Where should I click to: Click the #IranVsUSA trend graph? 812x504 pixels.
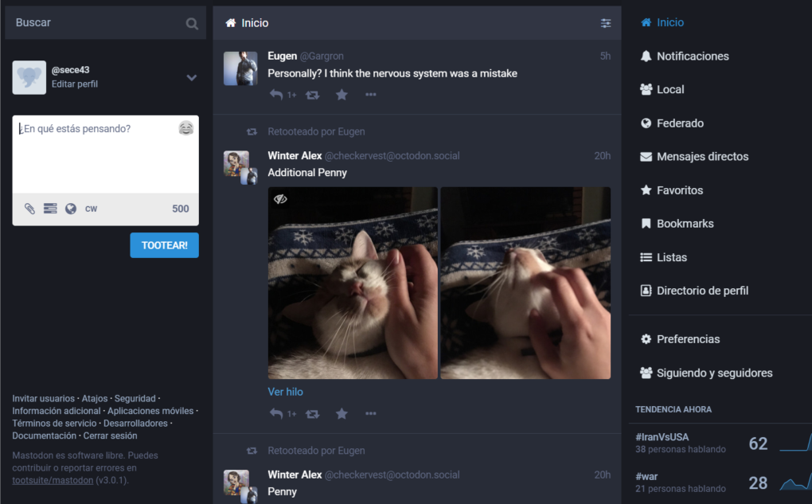[795, 443]
